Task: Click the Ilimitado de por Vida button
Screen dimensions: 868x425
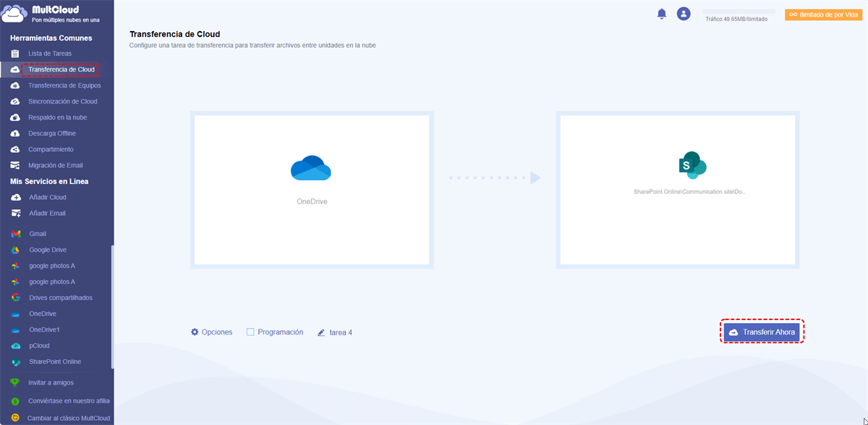Action: pos(823,14)
